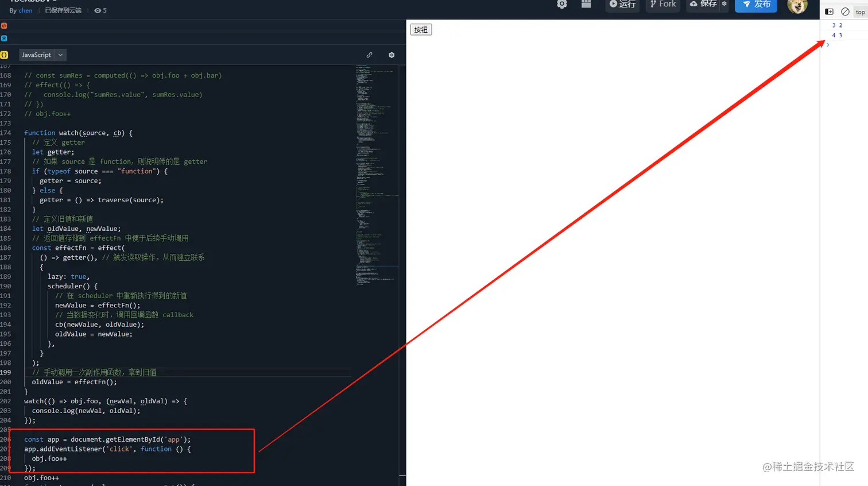Open the user avatar menu

[797, 6]
